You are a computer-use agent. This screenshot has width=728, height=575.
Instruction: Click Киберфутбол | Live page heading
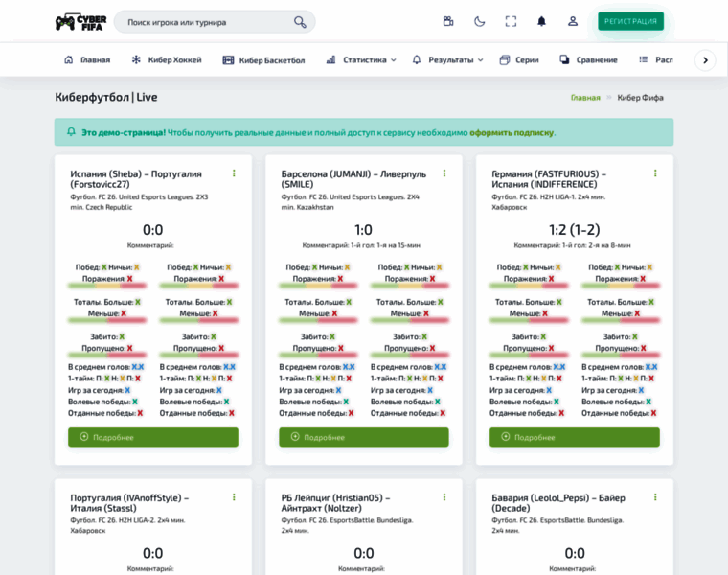click(x=106, y=97)
